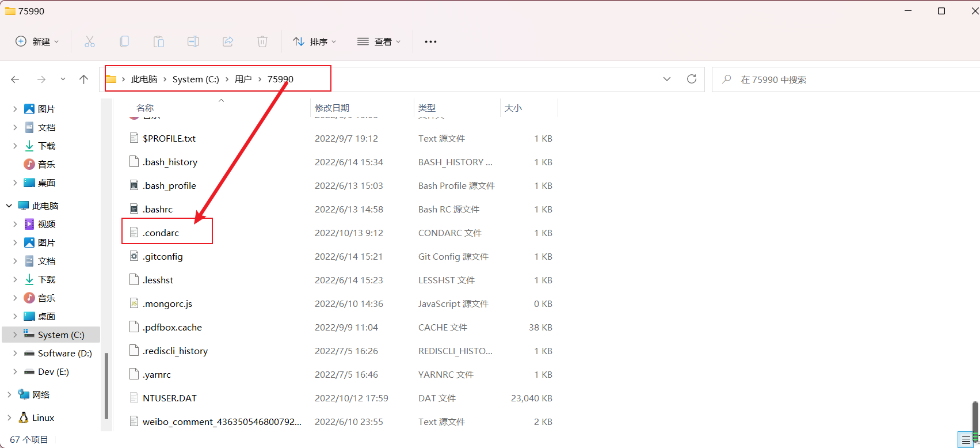The width and height of the screenshot is (980, 448).
Task: Click the NTUSER.DAT file icon
Action: 134,398
